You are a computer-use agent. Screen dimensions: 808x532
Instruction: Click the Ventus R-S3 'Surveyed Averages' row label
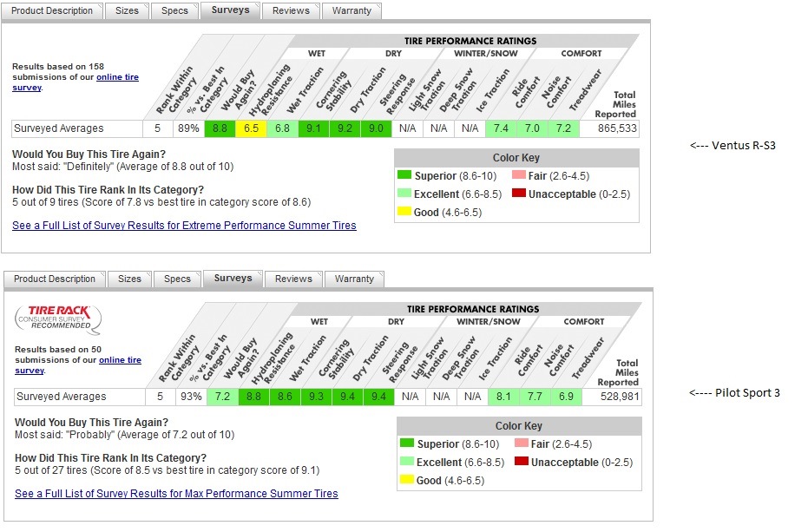(59, 128)
